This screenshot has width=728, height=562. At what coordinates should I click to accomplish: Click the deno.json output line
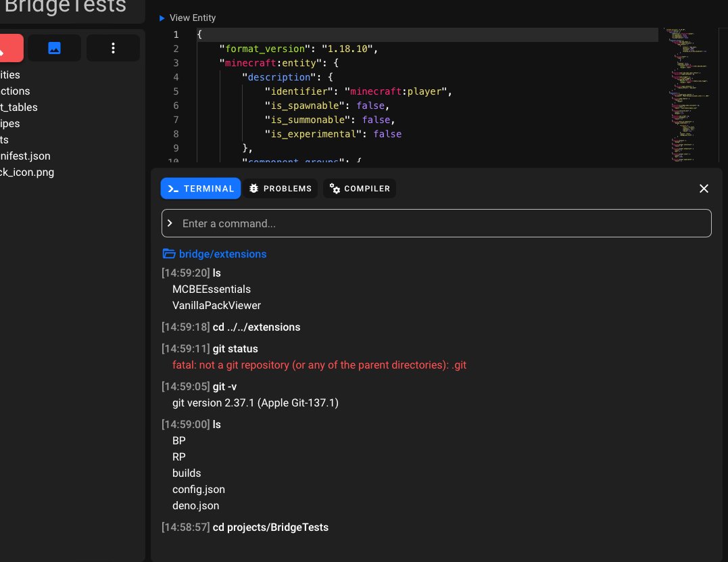coord(196,506)
